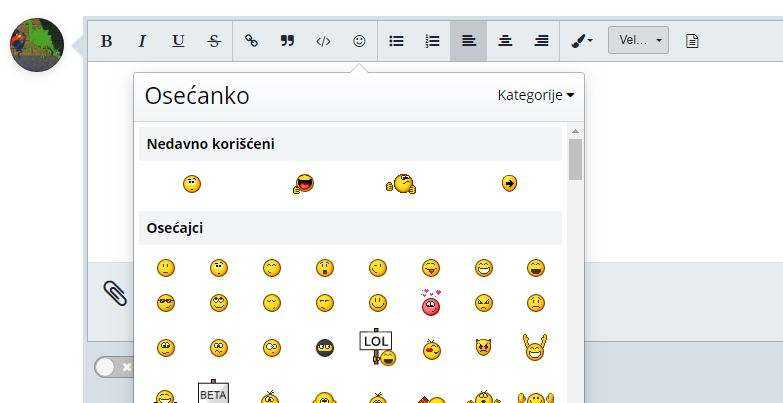Click the emoticon panel scrollbar thumb
The image size is (783, 403).
point(575,159)
